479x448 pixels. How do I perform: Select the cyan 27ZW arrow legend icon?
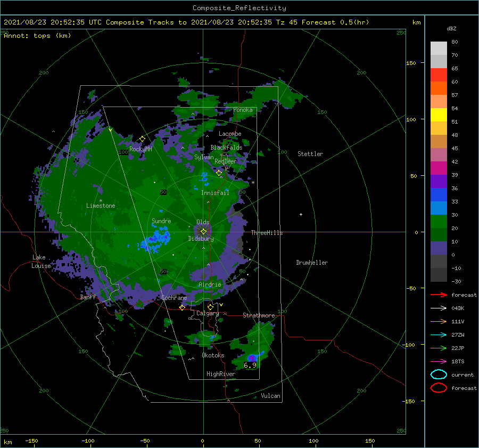point(439,335)
